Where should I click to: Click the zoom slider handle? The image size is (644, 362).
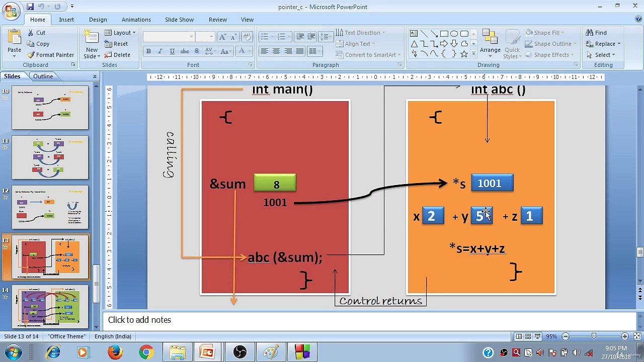click(x=594, y=336)
